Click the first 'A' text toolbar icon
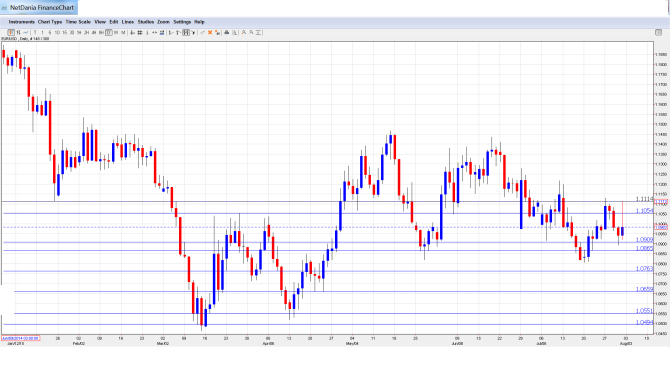Image resolution: width=670 pixels, height=377 pixels. click(244, 32)
